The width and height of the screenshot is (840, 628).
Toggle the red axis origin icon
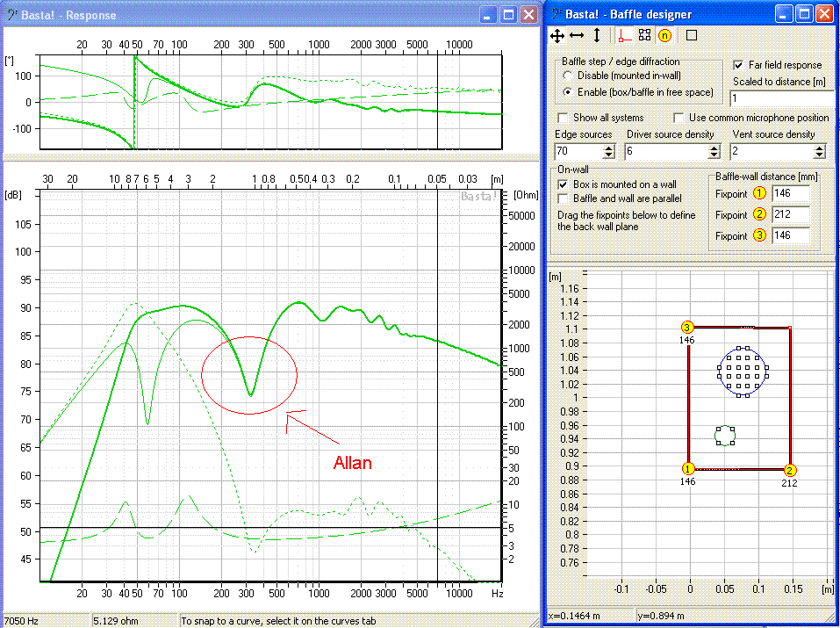coord(624,35)
